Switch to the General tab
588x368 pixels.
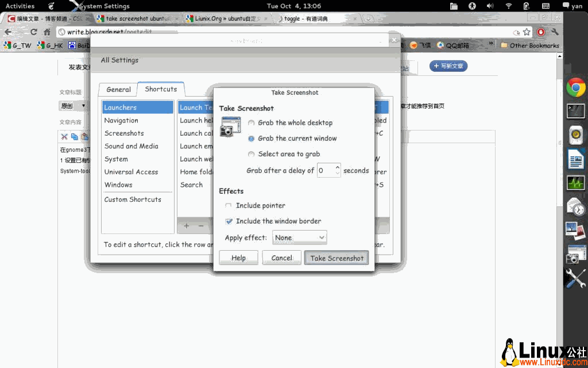[118, 90]
